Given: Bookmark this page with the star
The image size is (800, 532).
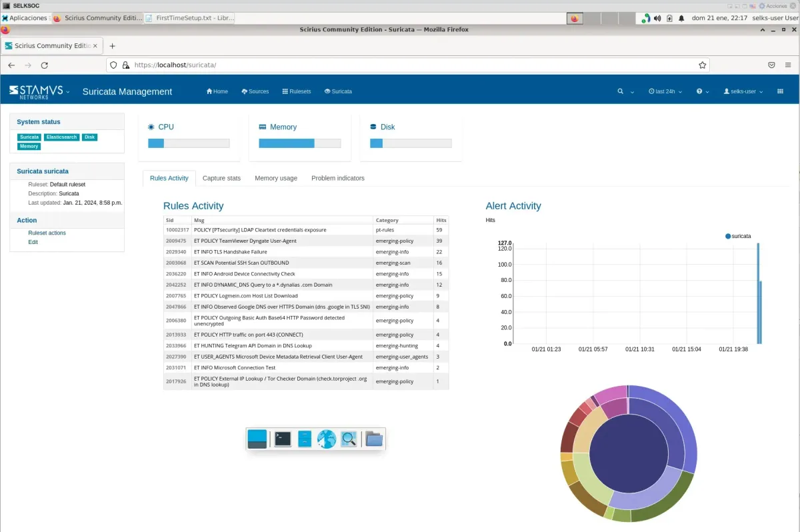Looking at the screenshot, I should (702, 65).
